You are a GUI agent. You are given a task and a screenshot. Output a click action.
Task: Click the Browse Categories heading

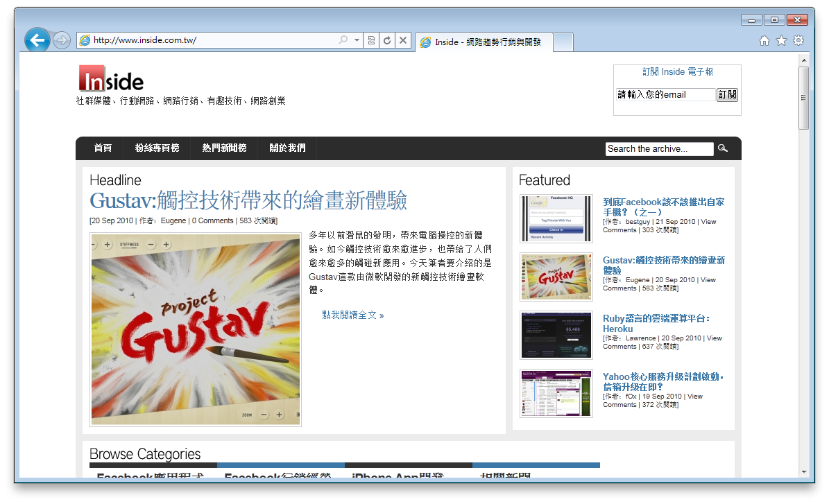145,454
